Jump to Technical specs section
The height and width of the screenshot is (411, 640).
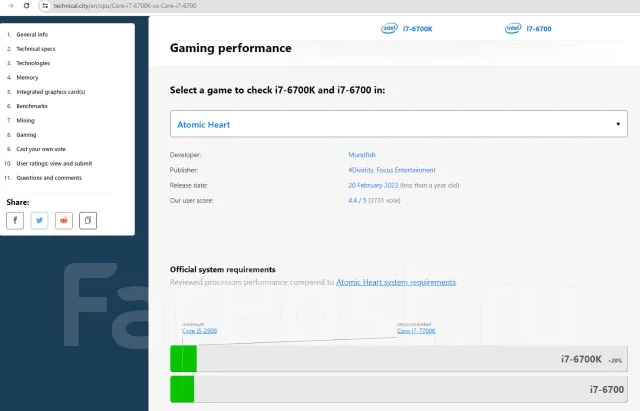(36, 49)
